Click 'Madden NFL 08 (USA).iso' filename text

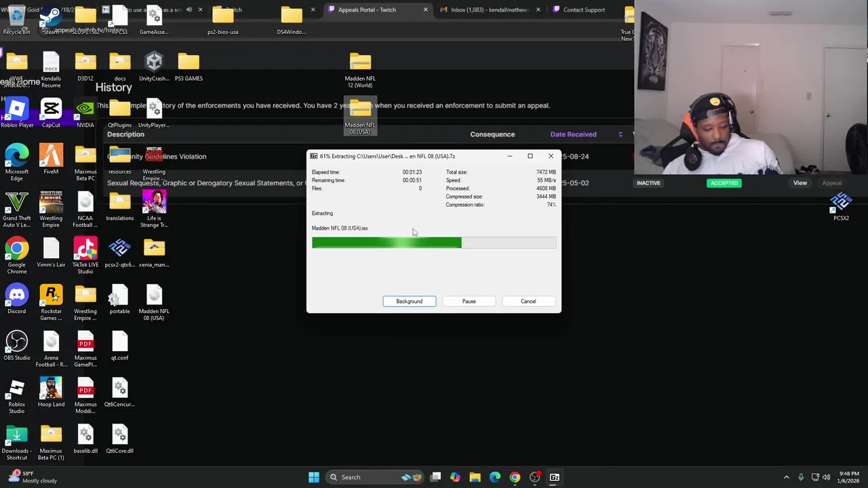pos(340,228)
